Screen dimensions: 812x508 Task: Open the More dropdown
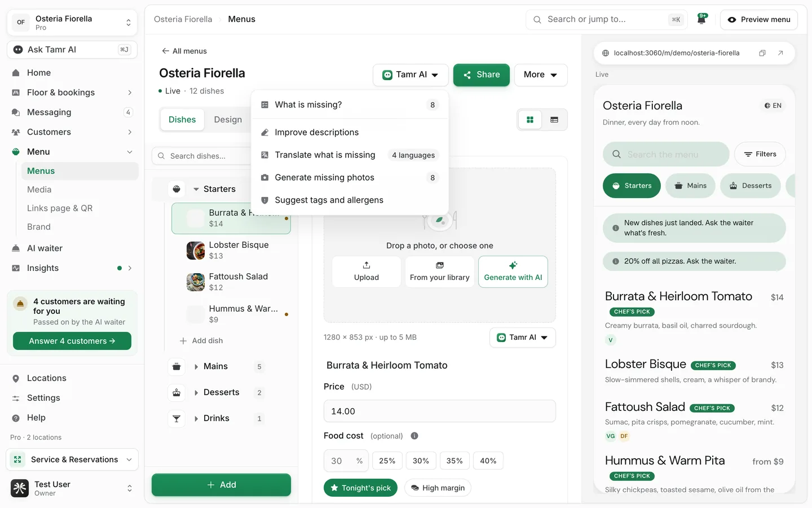(541, 75)
